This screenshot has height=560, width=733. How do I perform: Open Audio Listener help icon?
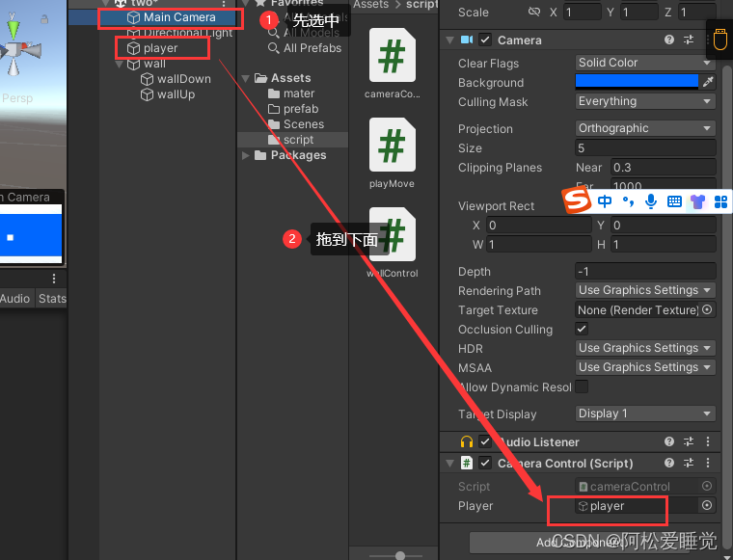pyautogui.click(x=669, y=441)
